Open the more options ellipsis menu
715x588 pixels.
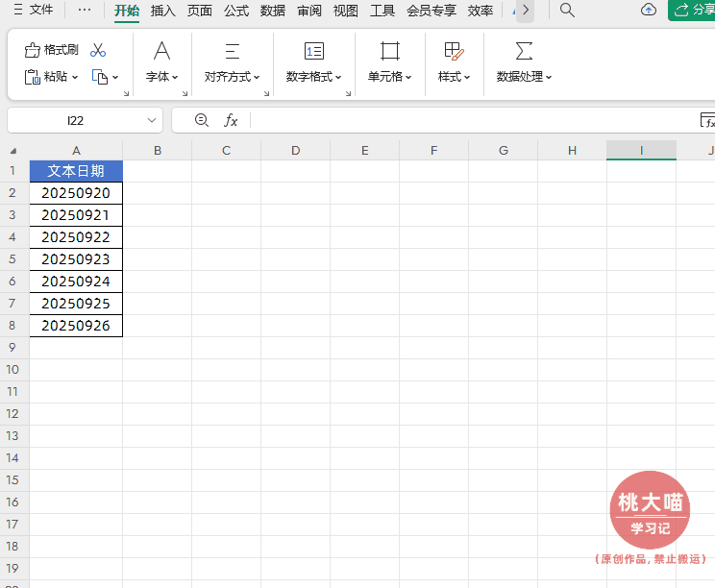point(85,10)
